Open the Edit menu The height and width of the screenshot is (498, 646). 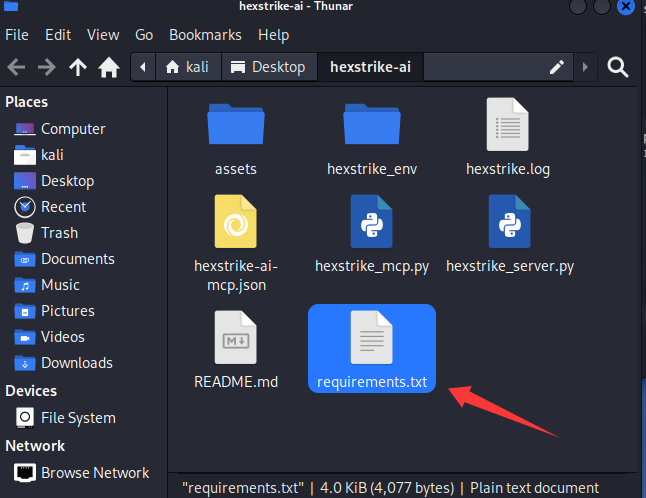pyautogui.click(x=58, y=35)
